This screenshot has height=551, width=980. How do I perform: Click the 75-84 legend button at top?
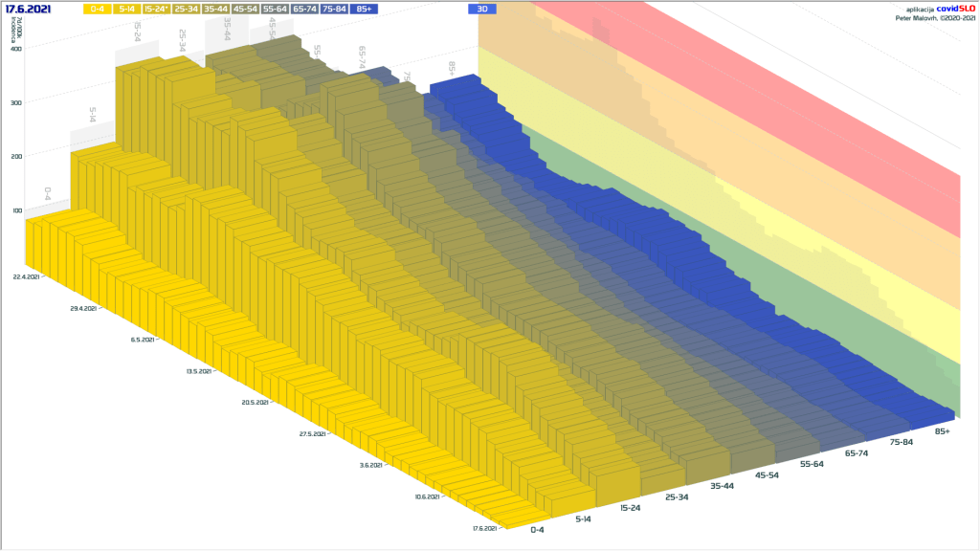tap(334, 9)
